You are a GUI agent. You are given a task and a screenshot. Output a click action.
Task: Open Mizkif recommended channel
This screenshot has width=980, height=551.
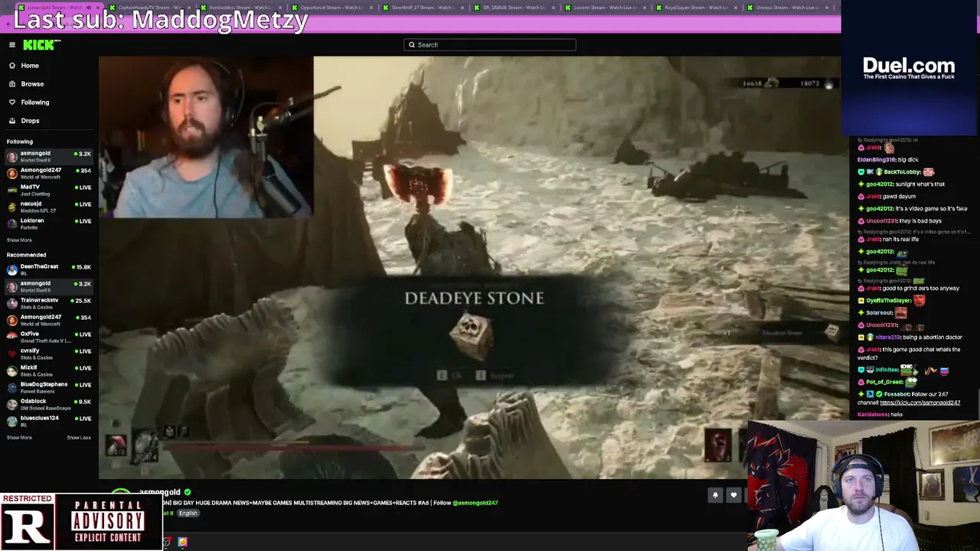49,371
